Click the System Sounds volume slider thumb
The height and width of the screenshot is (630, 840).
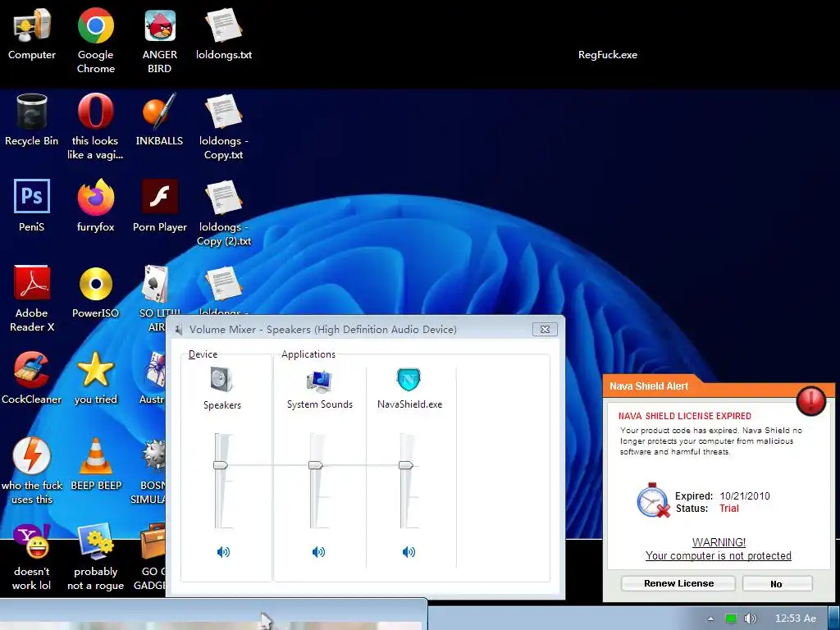click(x=316, y=465)
